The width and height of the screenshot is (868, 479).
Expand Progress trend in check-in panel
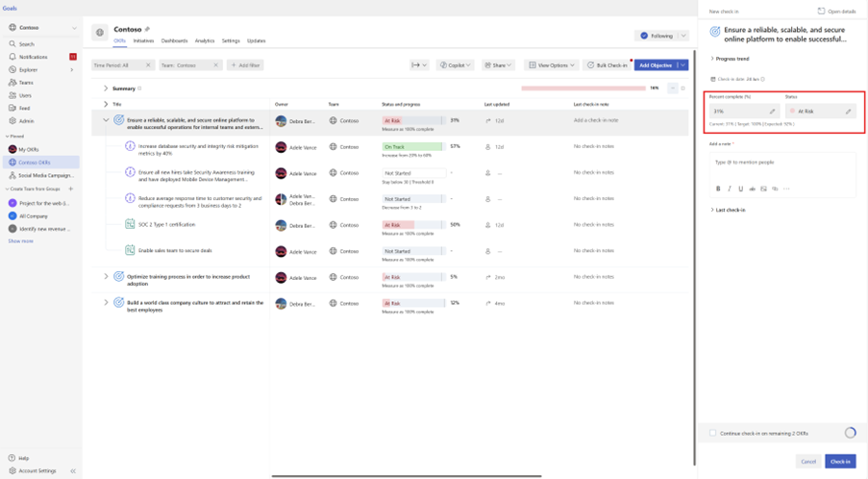coord(712,59)
